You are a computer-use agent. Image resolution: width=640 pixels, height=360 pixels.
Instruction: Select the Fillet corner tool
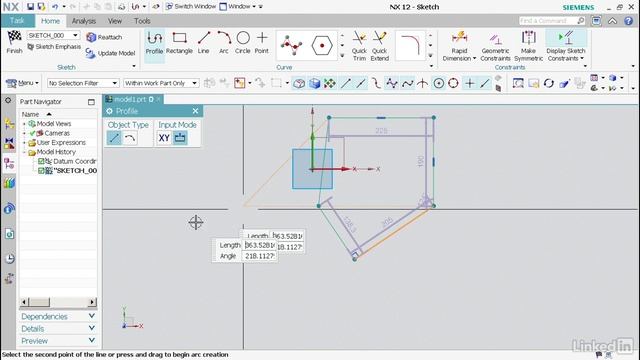pyautogui.click(x=410, y=45)
